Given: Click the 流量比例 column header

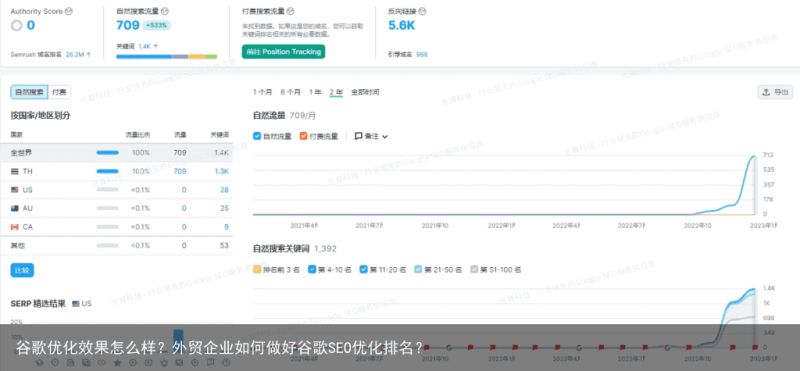Looking at the screenshot, I should (138, 135).
